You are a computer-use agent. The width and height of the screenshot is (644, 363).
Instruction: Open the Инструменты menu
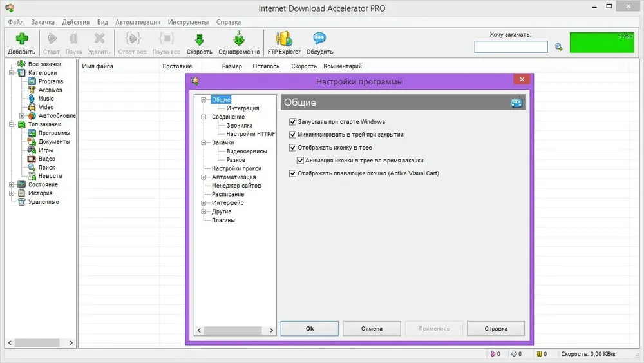pyautogui.click(x=188, y=22)
